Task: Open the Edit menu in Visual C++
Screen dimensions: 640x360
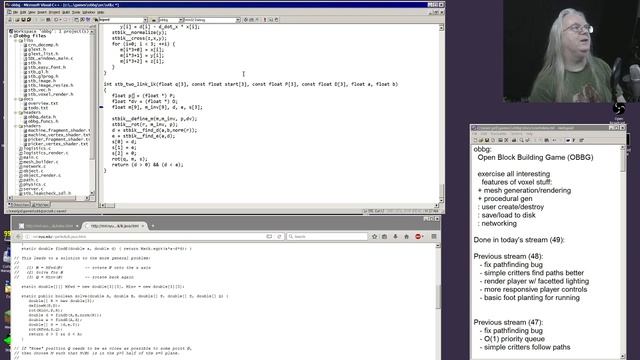Action: 23,12
